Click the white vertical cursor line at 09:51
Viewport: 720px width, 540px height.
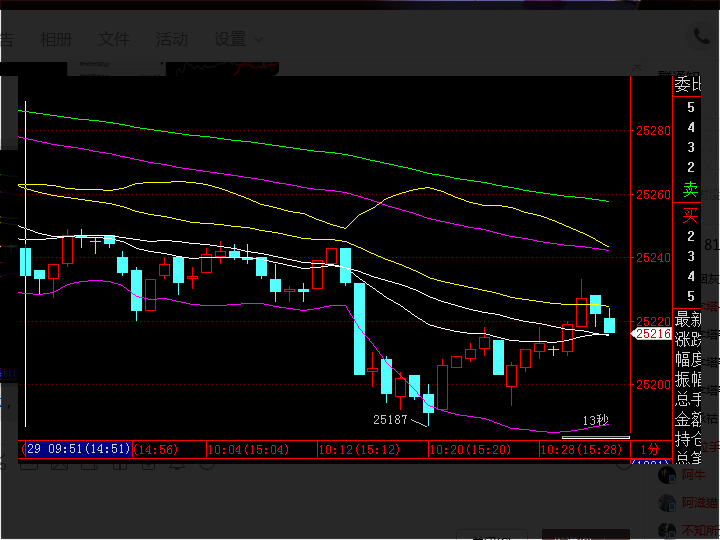(25, 264)
